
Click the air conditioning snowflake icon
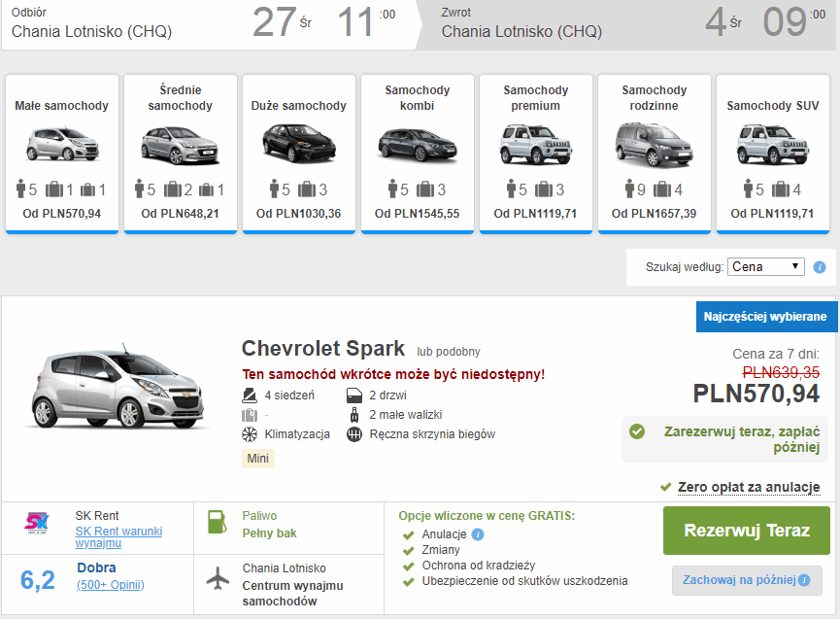(x=250, y=434)
